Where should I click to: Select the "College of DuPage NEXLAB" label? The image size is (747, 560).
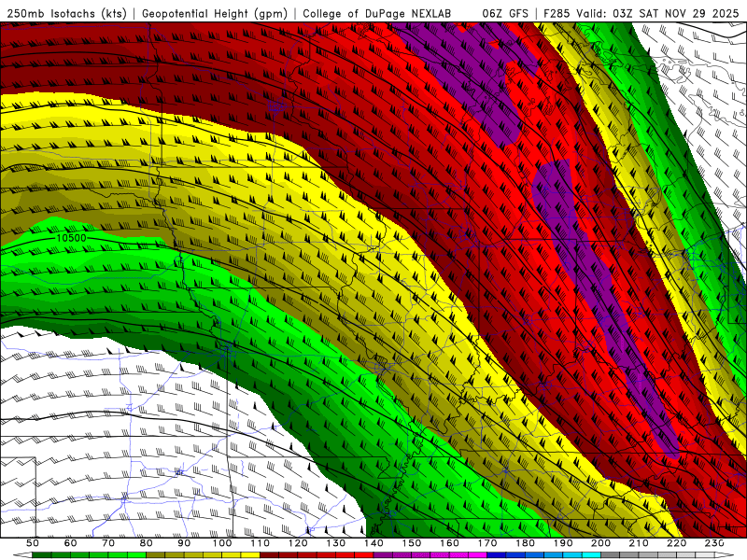tap(376, 13)
